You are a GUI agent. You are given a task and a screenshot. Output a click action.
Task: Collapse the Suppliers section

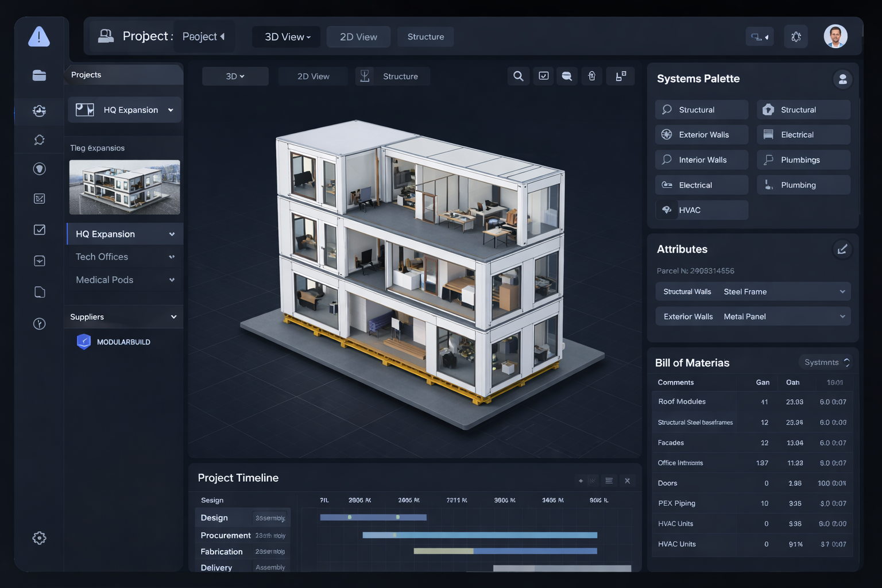(x=174, y=316)
